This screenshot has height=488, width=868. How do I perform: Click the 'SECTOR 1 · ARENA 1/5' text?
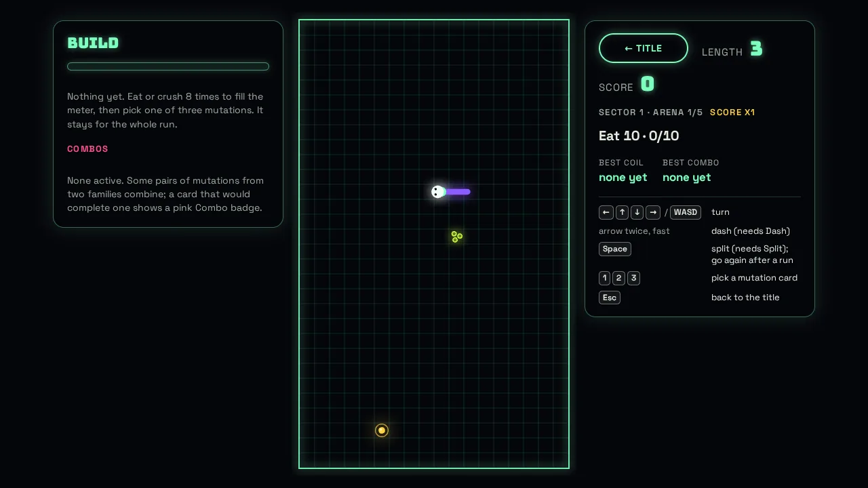pyautogui.click(x=651, y=113)
